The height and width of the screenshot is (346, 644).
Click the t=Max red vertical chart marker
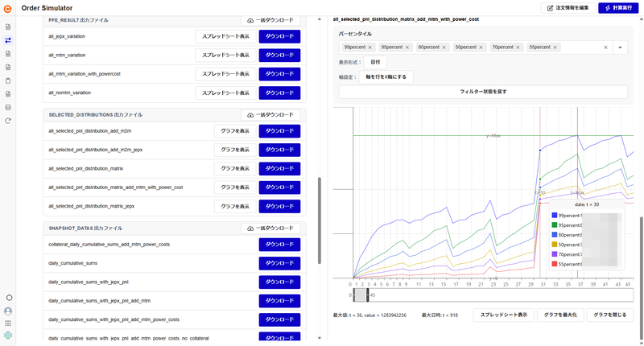[x=577, y=193]
